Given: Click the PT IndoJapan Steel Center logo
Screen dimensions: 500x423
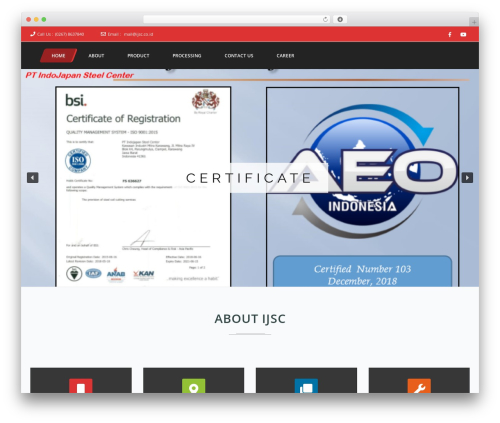Looking at the screenshot, I should pos(79,75).
